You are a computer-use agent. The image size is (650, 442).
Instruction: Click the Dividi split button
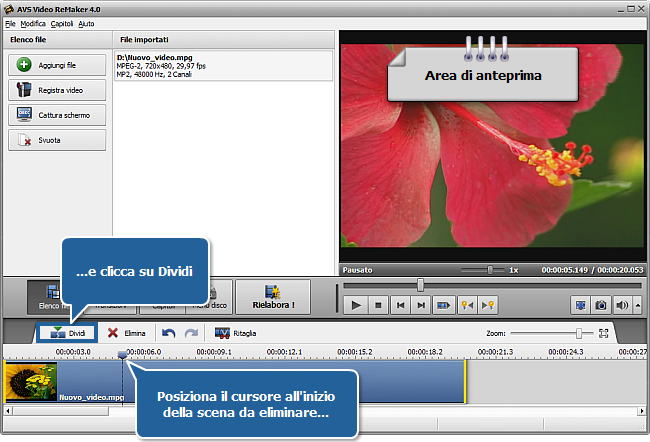(67, 333)
